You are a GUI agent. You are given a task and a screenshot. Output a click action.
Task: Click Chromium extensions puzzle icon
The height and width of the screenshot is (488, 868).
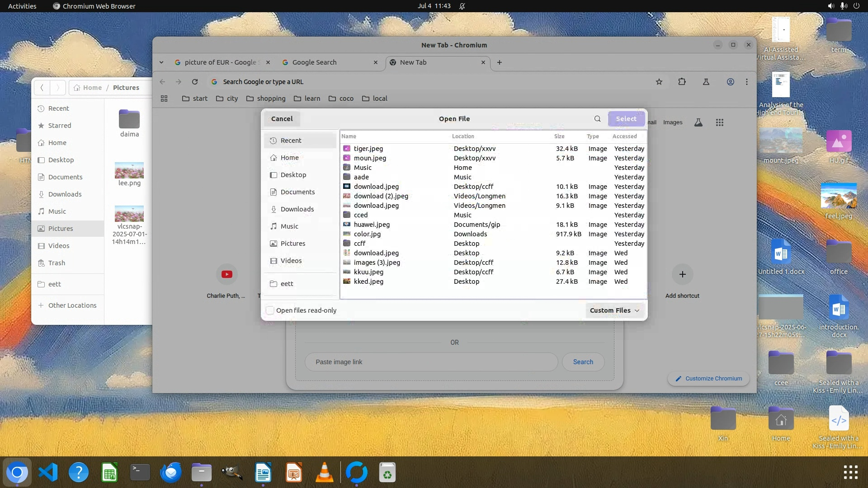pyautogui.click(x=682, y=82)
